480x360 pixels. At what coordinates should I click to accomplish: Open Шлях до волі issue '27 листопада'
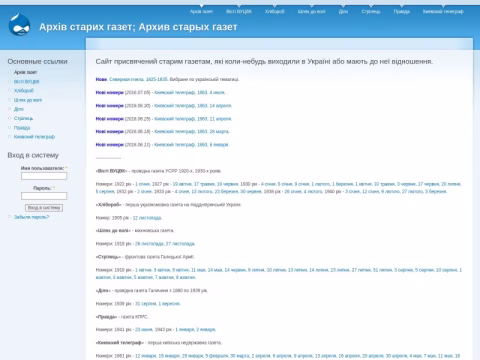click(x=180, y=244)
